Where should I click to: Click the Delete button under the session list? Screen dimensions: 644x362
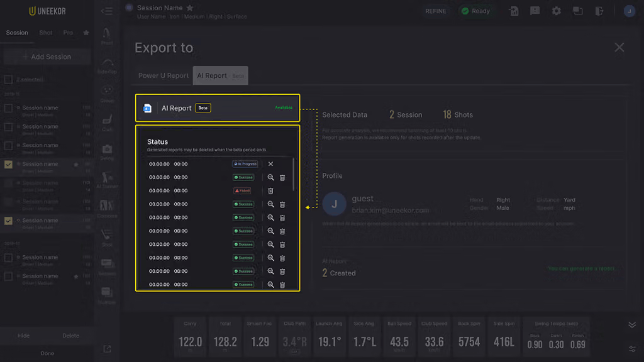[70, 336]
